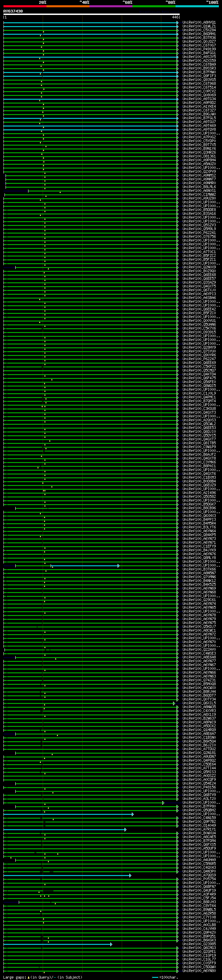Click hit label UniRef100_Q70MN6
The image size is (222, 980).
click(x=199, y=577)
